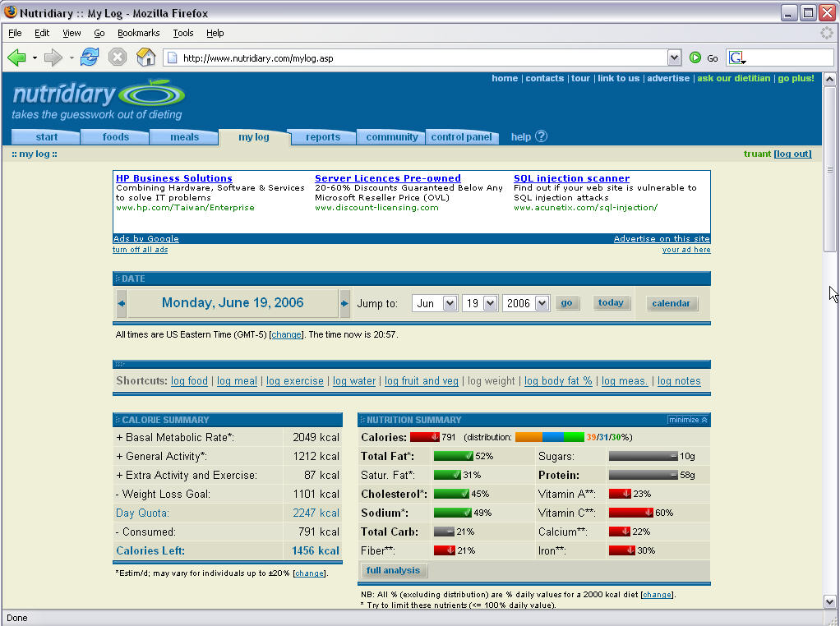
Task: Open the Home page via house icon
Action: pos(145,57)
